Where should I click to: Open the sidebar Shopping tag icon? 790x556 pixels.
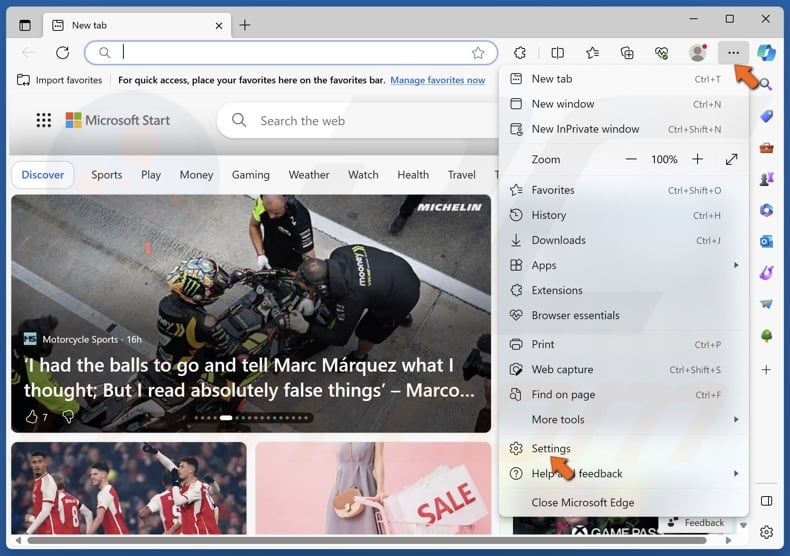pyautogui.click(x=766, y=116)
